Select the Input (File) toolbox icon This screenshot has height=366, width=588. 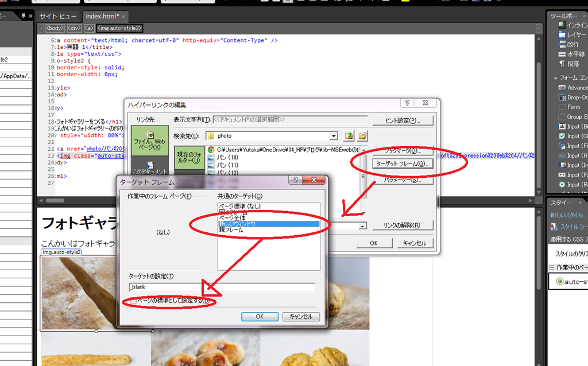(x=562, y=146)
